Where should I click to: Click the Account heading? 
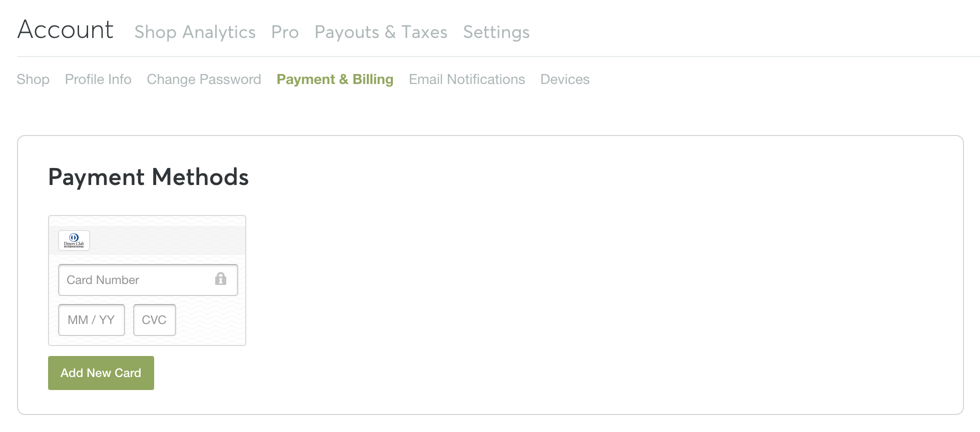pos(66,29)
